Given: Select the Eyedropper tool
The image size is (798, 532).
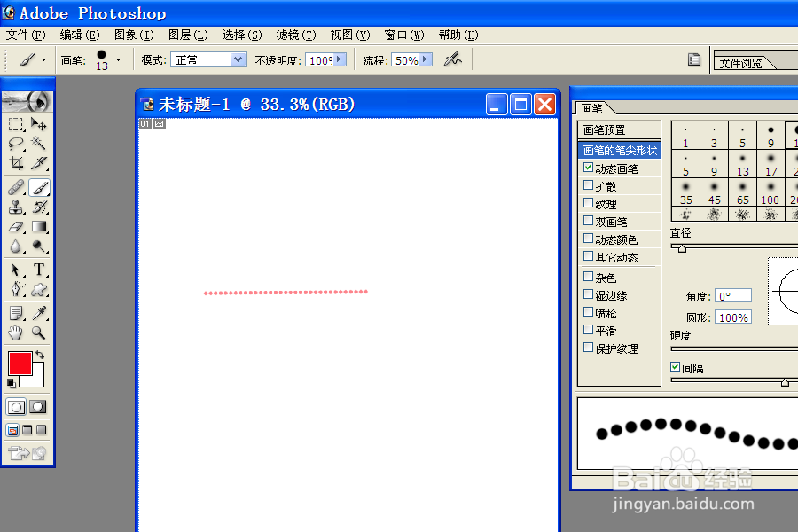Looking at the screenshot, I should [39, 313].
